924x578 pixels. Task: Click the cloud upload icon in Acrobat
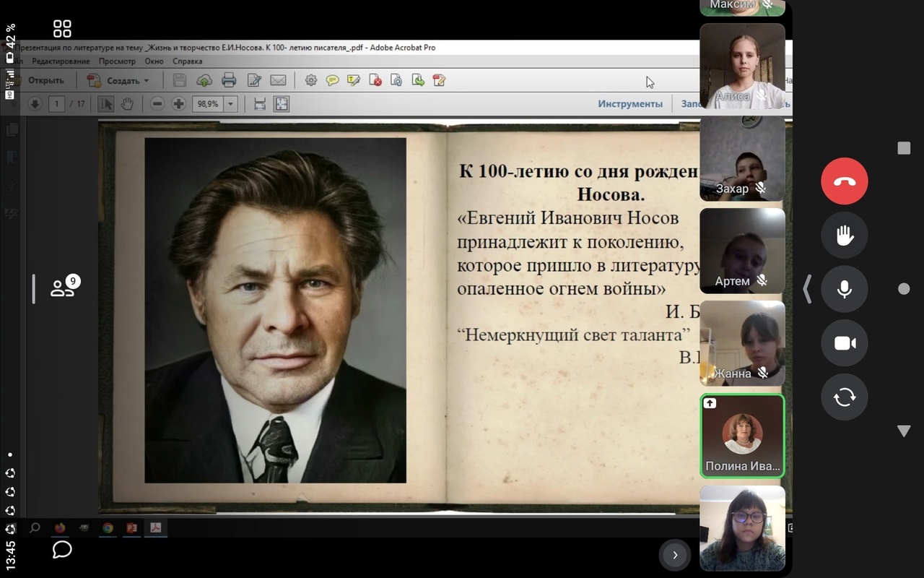tap(204, 80)
